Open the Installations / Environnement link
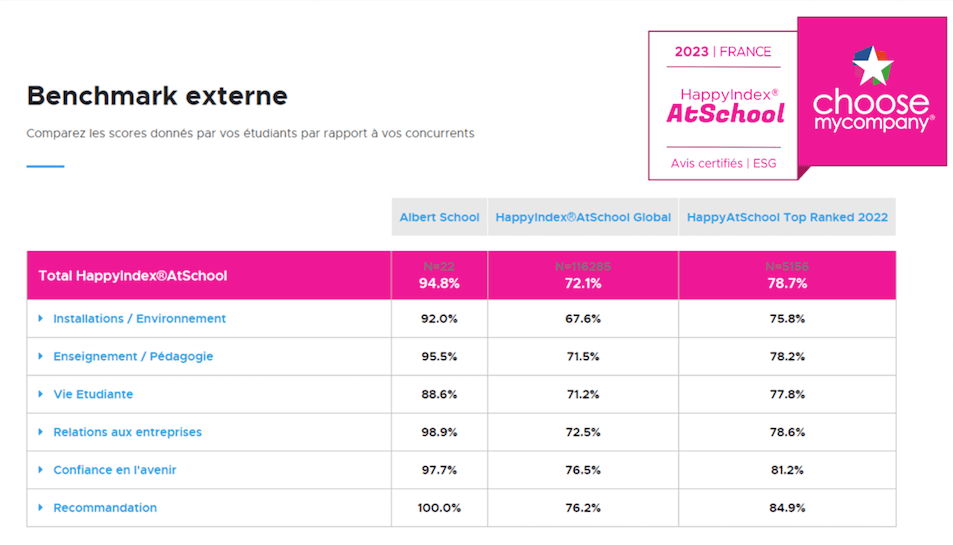The height and width of the screenshot is (545, 953). [x=139, y=319]
